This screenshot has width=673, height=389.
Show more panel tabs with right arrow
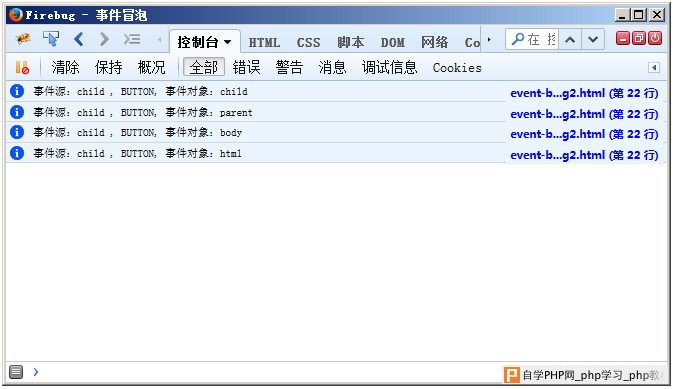point(489,40)
